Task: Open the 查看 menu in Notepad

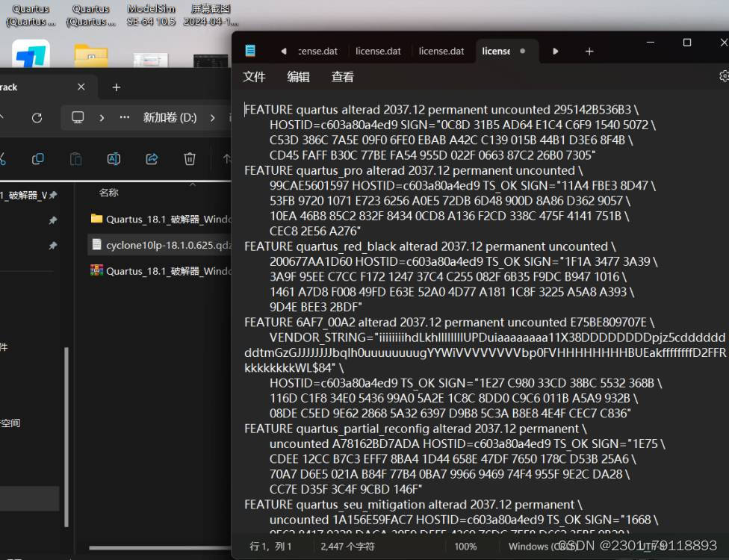Action: point(342,77)
